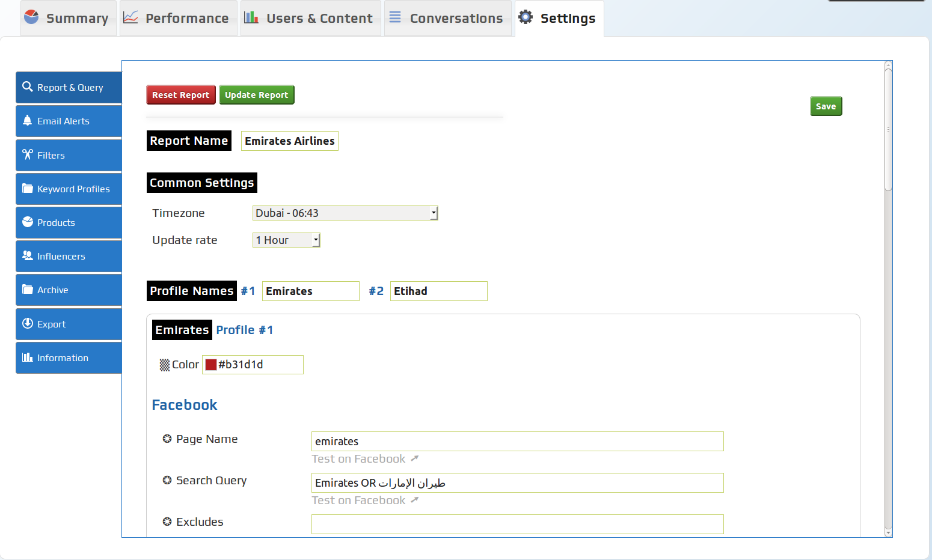This screenshot has width=932, height=560.
Task: Click the Reset Report button
Action: [x=180, y=94]
